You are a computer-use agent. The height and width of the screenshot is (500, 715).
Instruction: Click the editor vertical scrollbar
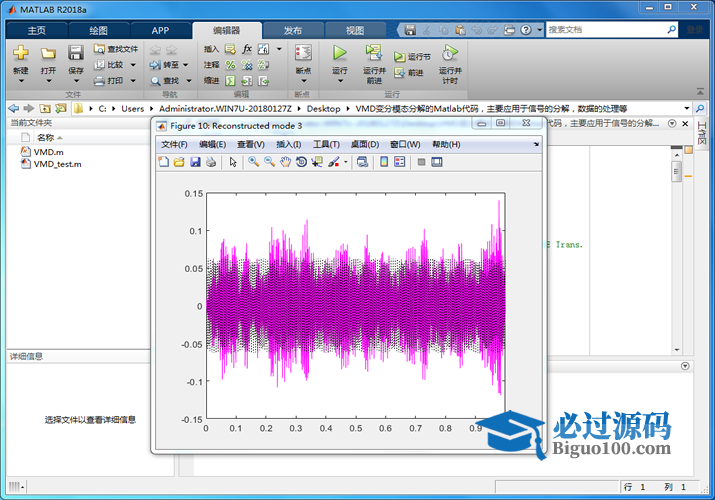677,173
